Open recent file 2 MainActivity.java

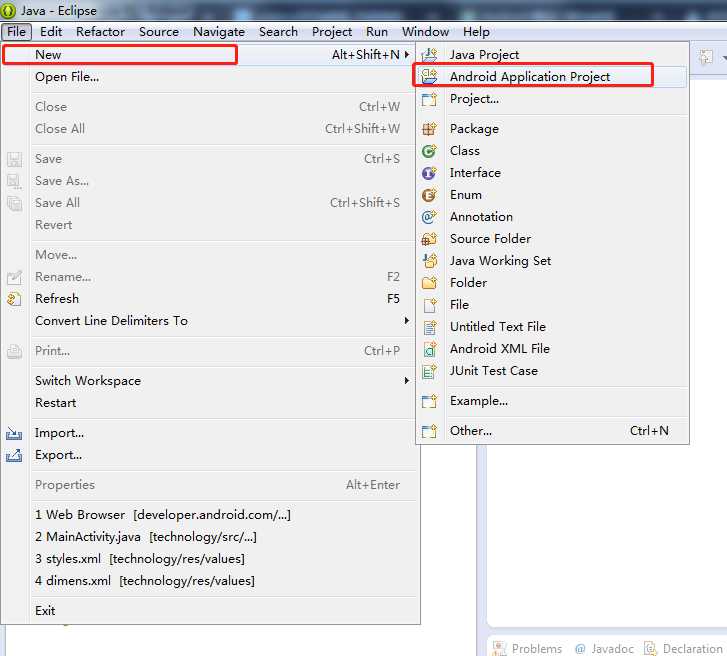point(210,537)
